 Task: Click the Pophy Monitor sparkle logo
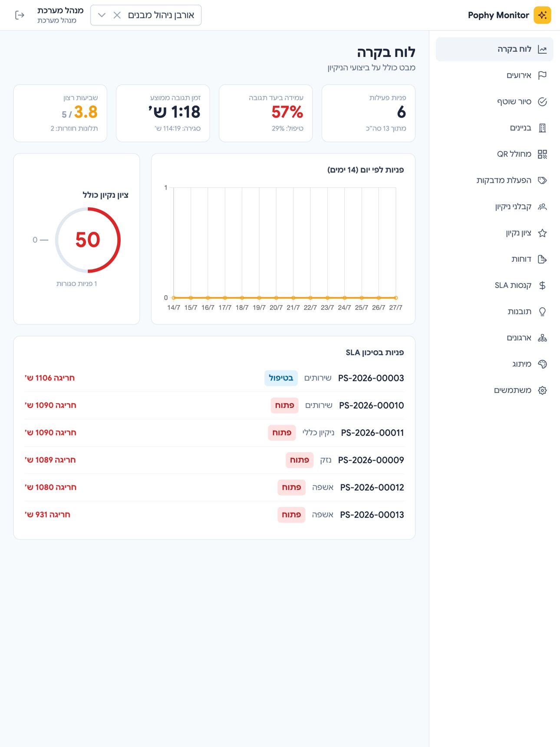[542, 15]
